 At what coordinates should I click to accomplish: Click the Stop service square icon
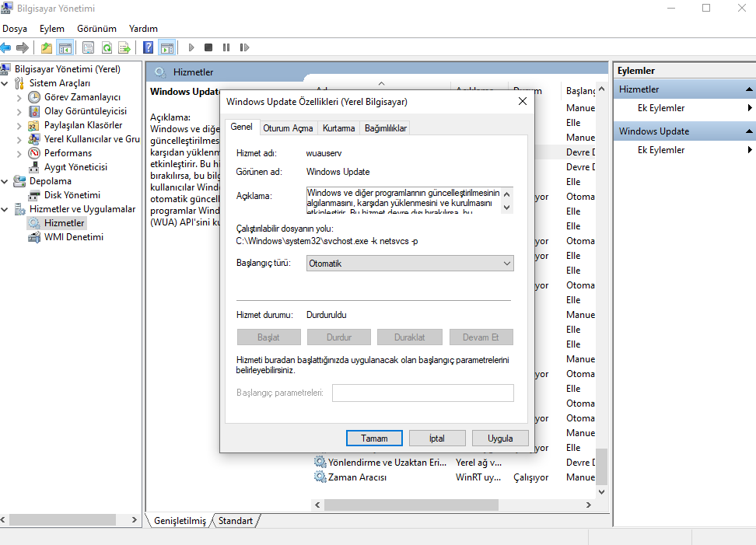(x=208, y=47)
